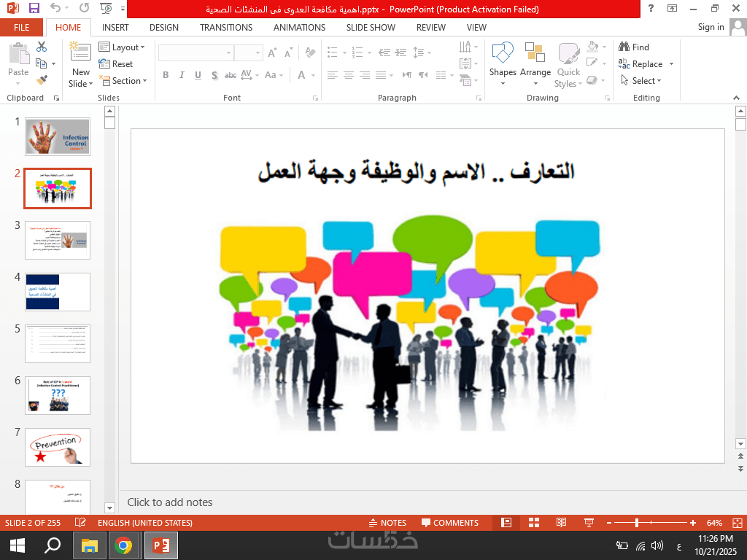Decrease list indent level
Screen dimensions: 747x560
[384, 52]
